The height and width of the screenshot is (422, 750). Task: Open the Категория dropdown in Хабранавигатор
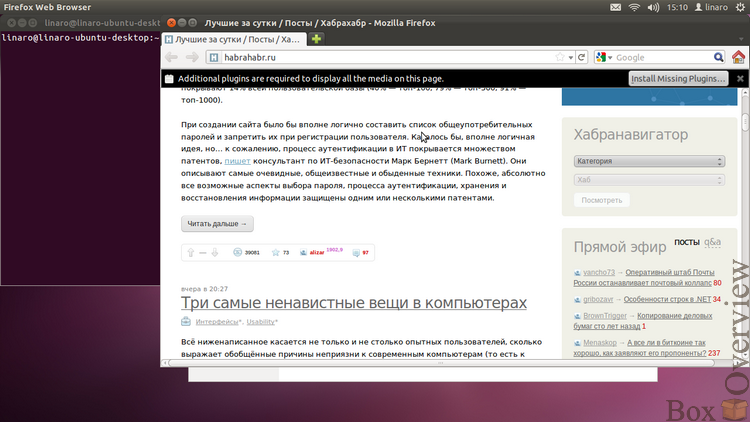pos(649,161)
